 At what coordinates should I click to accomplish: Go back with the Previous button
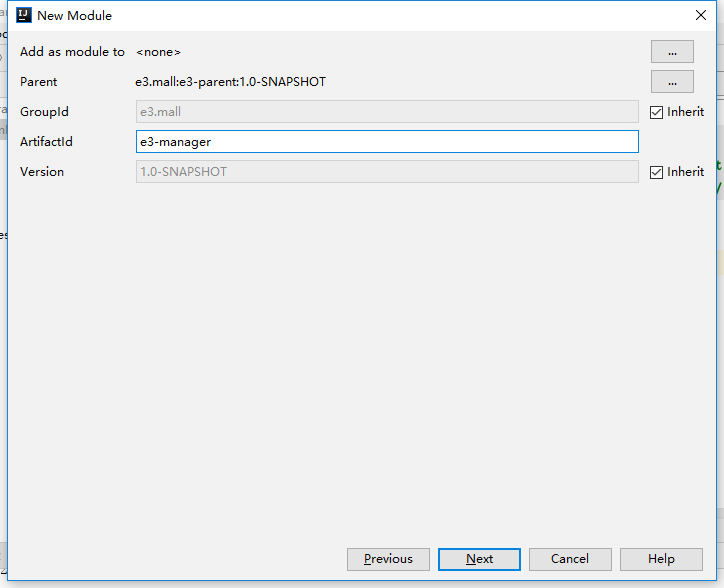click(388, 559)
